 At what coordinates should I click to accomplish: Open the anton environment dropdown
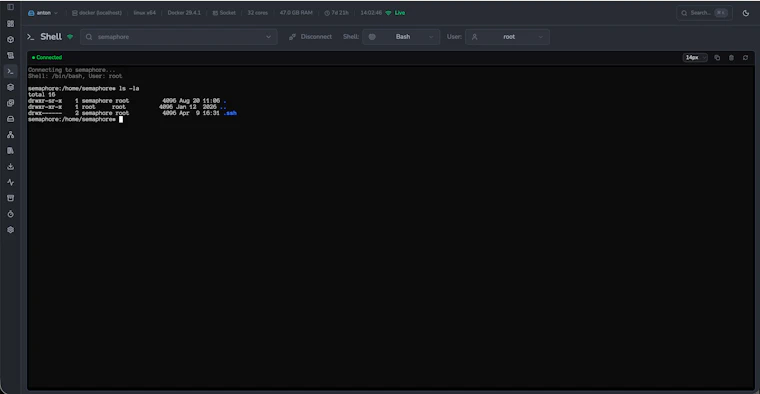43,13
